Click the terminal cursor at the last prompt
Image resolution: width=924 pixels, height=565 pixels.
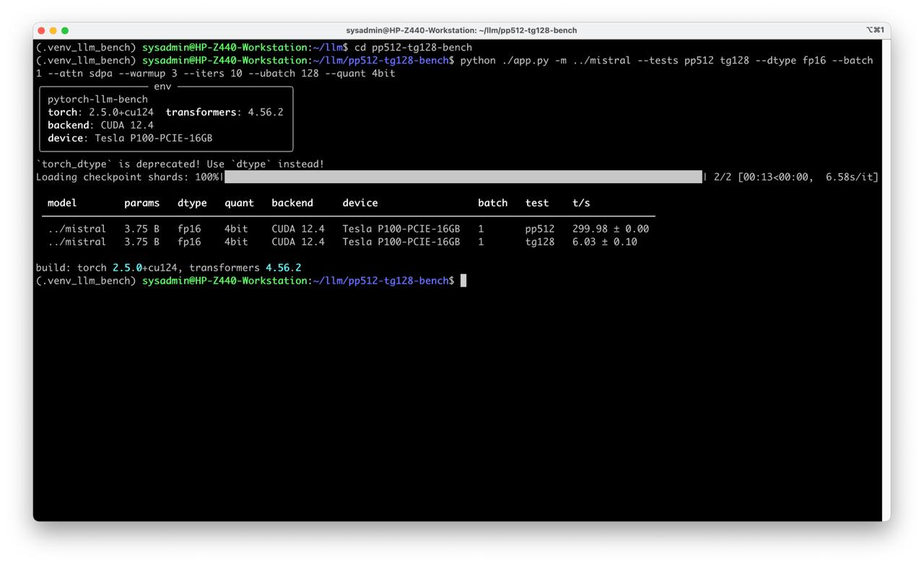coord(463,281)
